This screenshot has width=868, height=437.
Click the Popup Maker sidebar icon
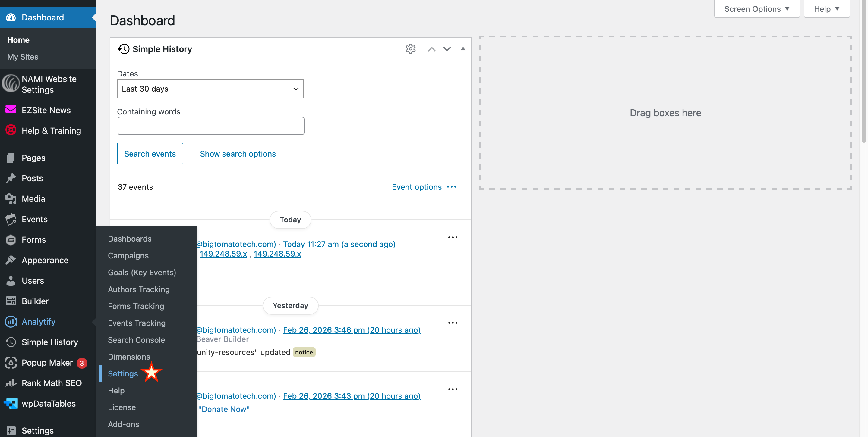click(11, 363)
